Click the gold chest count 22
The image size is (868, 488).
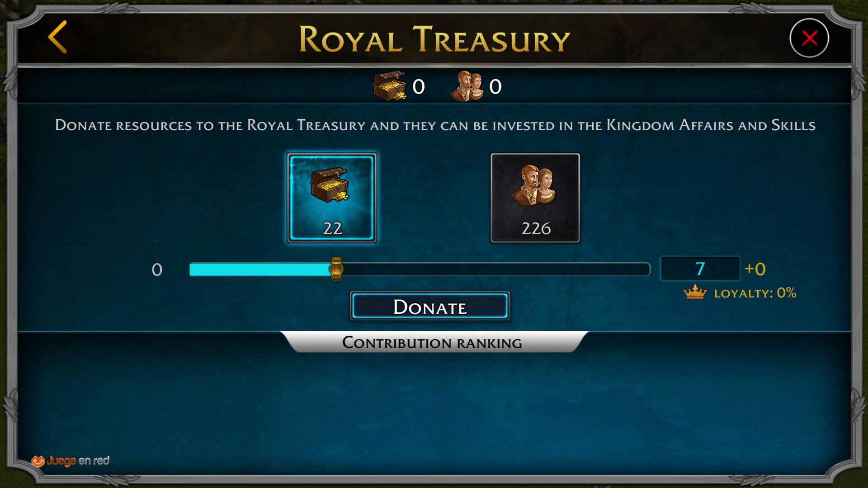click(x=332, y=228)
